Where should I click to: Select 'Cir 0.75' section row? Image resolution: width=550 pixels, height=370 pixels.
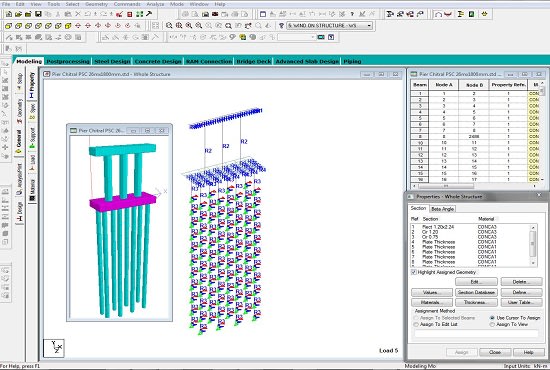471,237
